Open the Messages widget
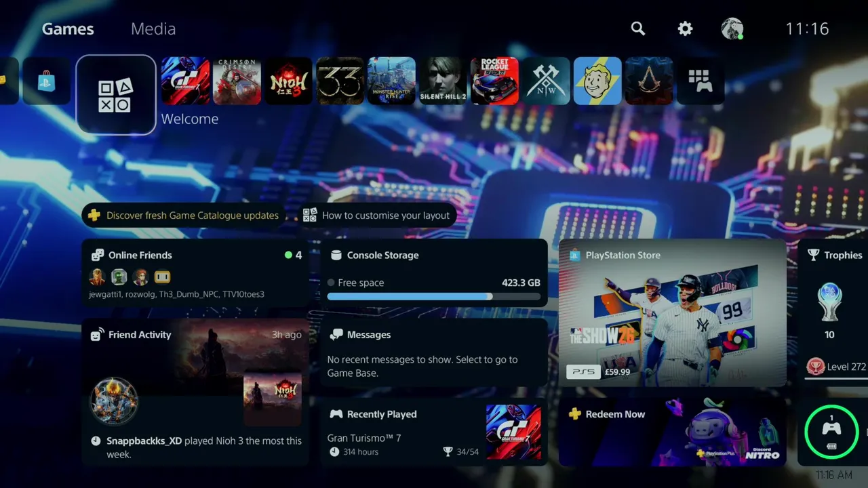The height and width of the screenshot is (488, 868). tap(434, 353)
